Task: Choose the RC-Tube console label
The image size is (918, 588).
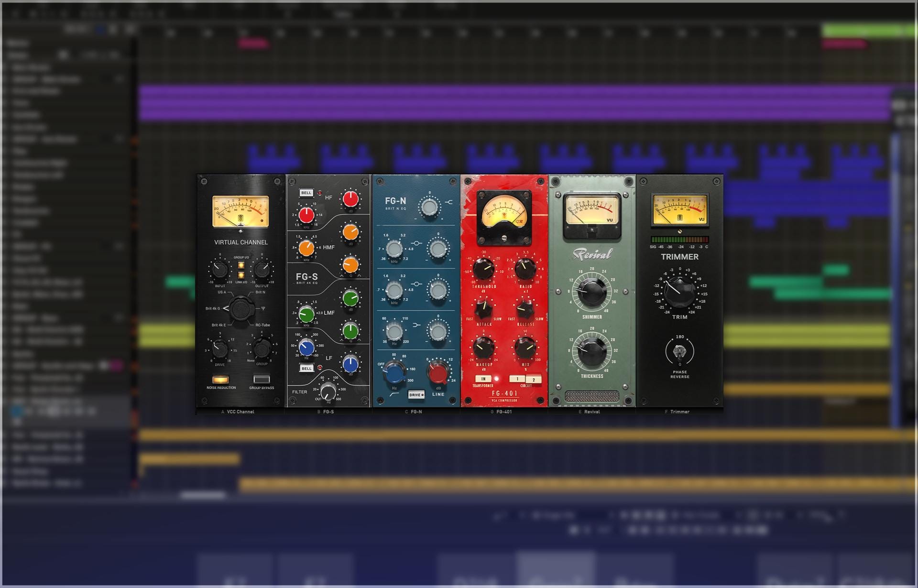Action: tap(262, 325)
